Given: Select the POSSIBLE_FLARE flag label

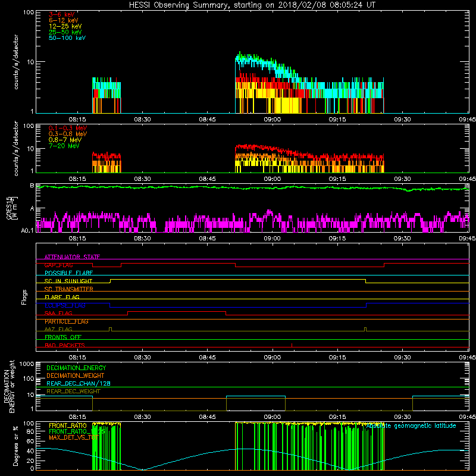Looking at the screenshot, I should (x=68, y=273).
